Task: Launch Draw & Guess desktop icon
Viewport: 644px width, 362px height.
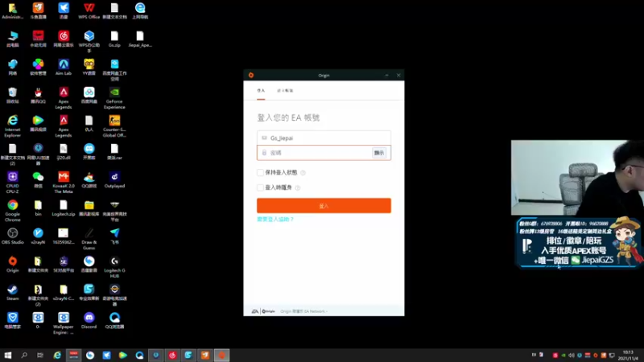Action: click(89, 239)
